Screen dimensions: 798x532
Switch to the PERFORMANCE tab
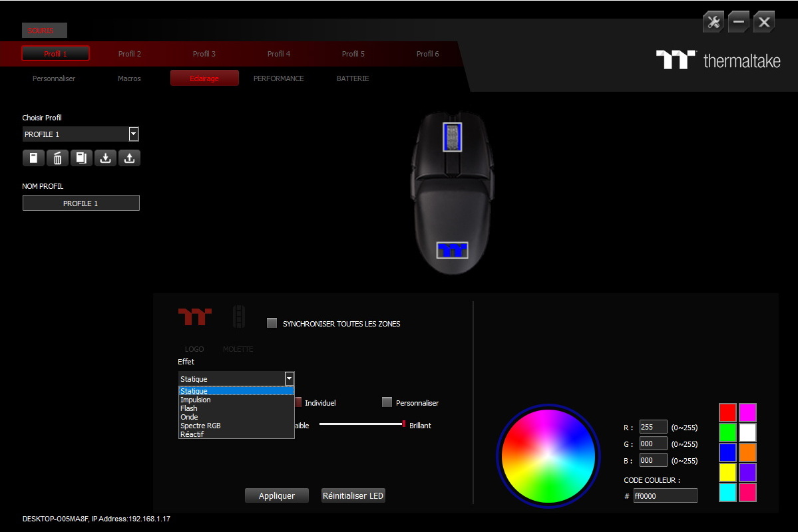278,78
